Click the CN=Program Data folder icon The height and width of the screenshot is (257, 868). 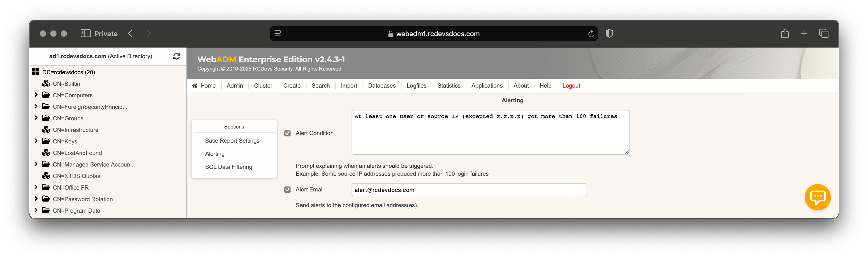tap(46, 210)
